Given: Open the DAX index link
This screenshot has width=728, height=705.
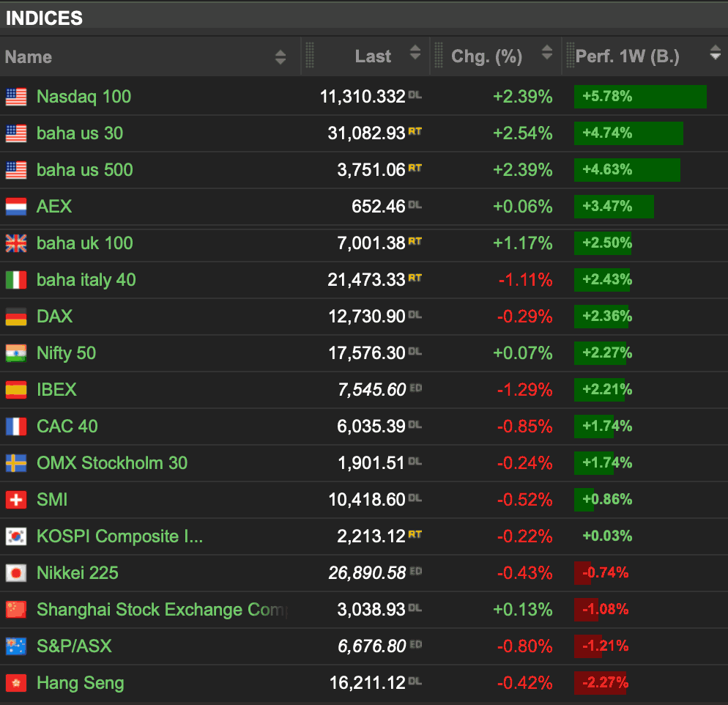Looking at the screenshot, I should tap(55, 317).
